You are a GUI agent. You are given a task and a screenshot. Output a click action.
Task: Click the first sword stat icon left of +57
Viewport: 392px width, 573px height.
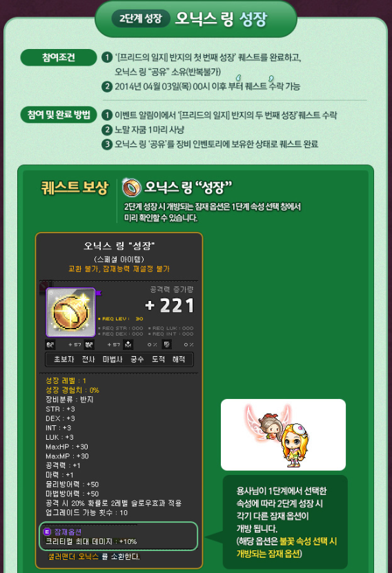(x=50, y=344)
